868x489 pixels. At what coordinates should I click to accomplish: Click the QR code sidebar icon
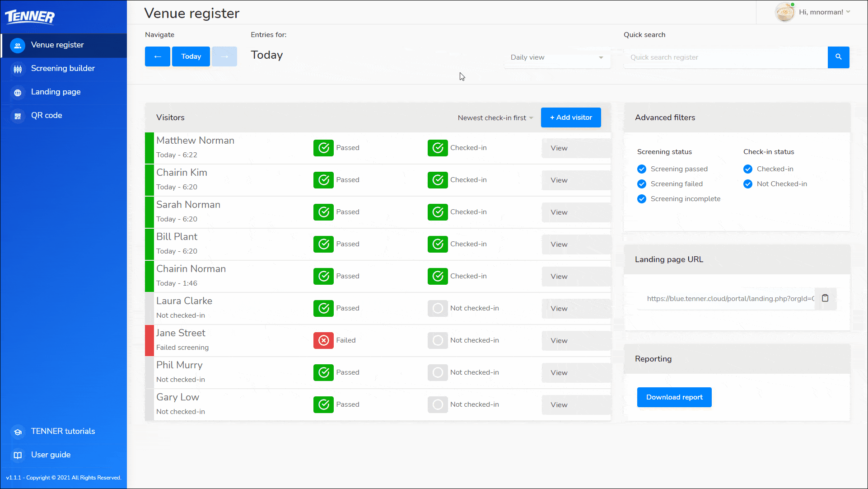tap(18, 116)
